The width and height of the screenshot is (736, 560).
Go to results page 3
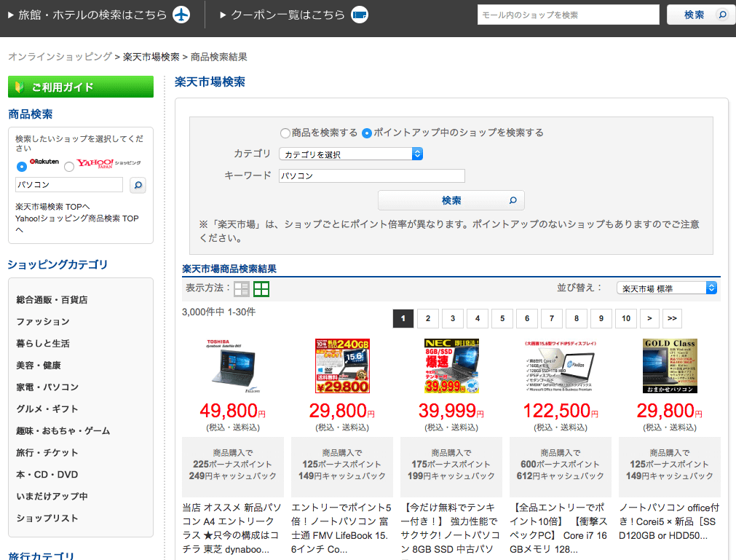[453, 318]
